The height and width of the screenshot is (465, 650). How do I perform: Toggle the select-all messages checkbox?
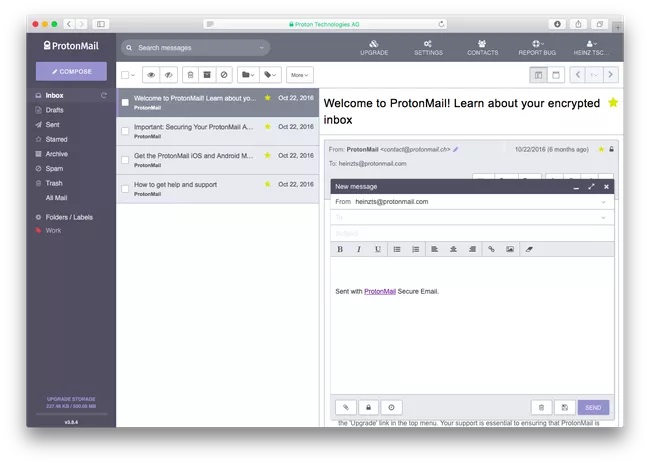[125, 75]
